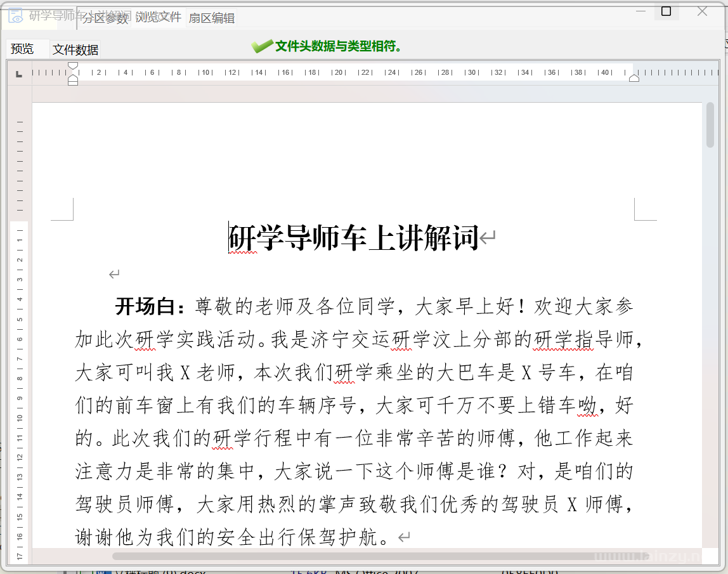Open the 扇区编辑 menu
Viewport: 728px width, 574px height.
tap(212, 18)
